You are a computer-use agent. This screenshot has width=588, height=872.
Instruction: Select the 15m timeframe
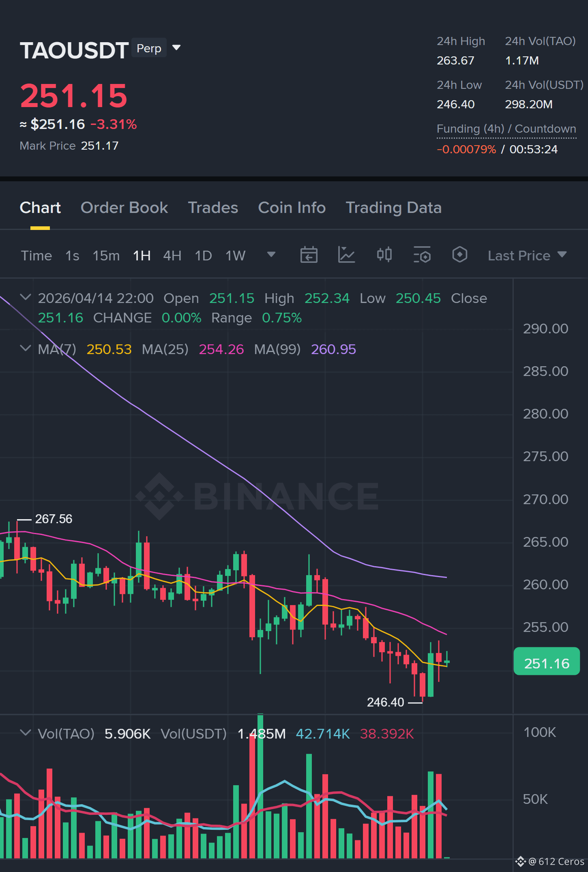pyautogui.click(x=106, y=256)
